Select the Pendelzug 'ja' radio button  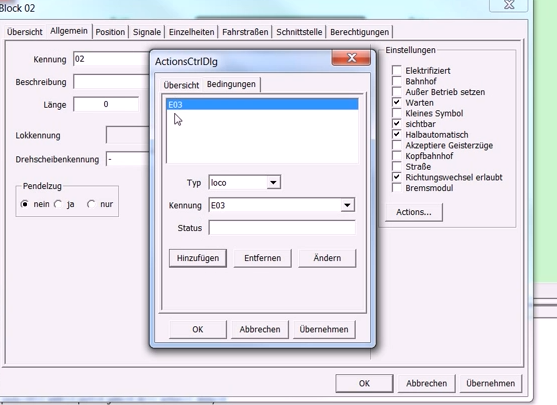point(58,204)
